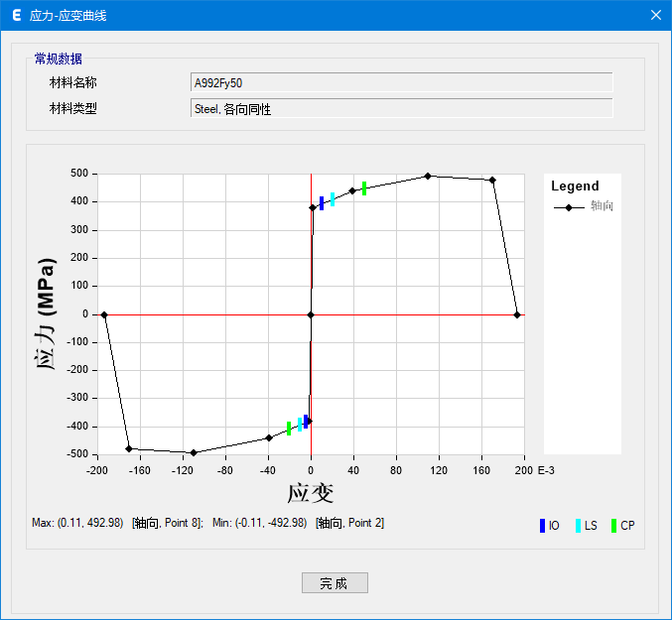Image resolution: width=672 pixels, height=620 pixels.
Task: Click the maximum stress data point on the curve
Action: click(x=428, y=176)
